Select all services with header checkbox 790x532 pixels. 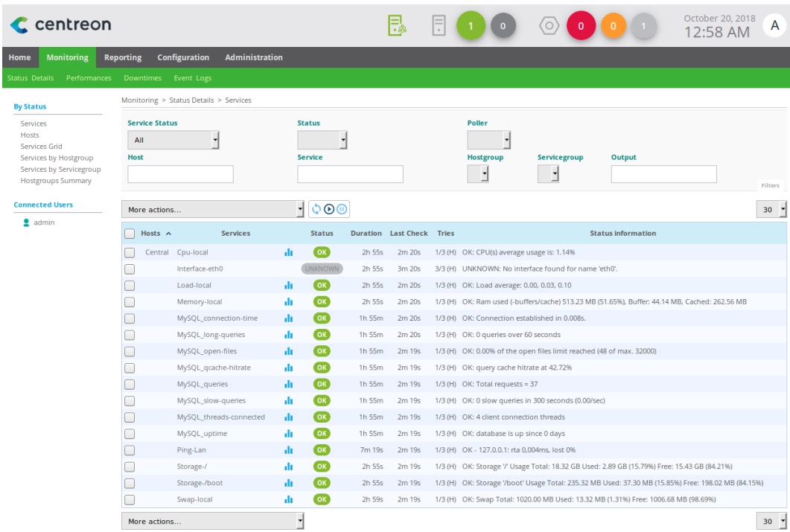[x=130, y=233]
